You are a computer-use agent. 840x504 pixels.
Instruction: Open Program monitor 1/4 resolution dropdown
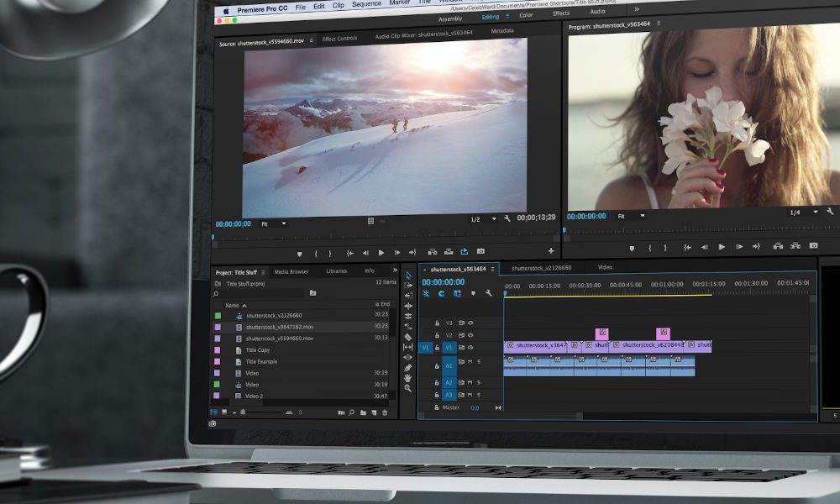[x=804, y=213]
